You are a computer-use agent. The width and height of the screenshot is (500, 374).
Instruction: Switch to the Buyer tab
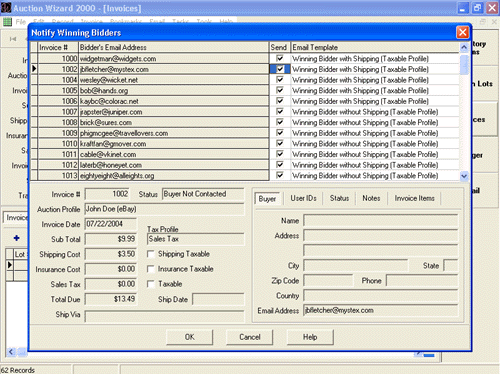coord(267,199)
